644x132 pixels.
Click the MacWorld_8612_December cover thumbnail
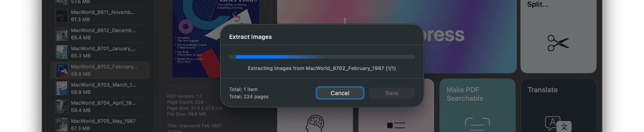point(62,34)
